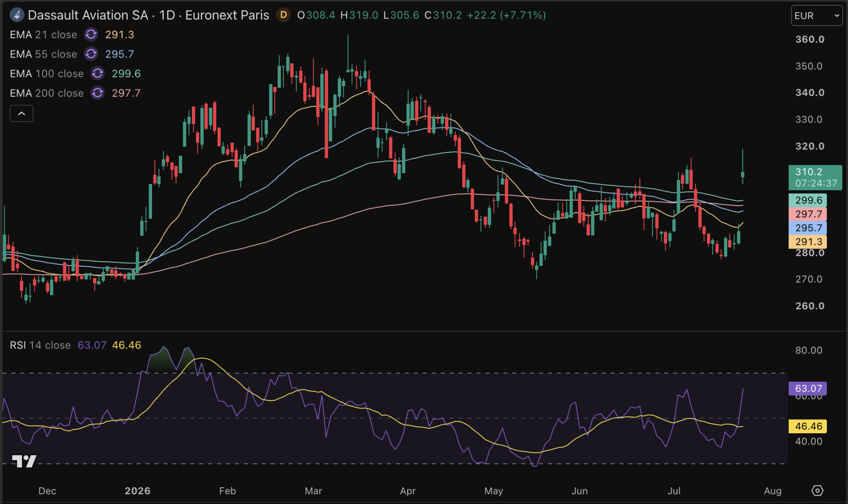Open the EUR currency dropdown
This screenshot has height=504, width=848.
(x=817, y=15)
